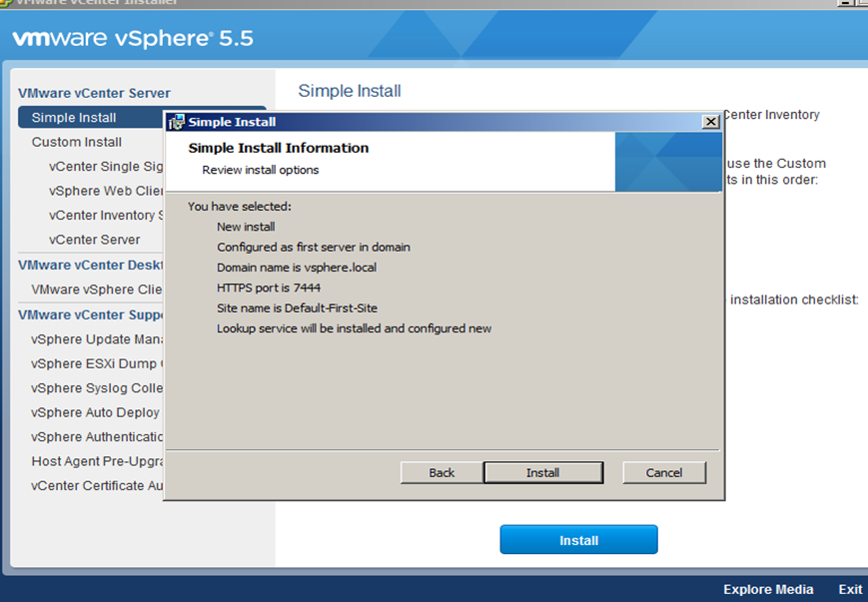Click the blue Install button in main window

point(578,540)
